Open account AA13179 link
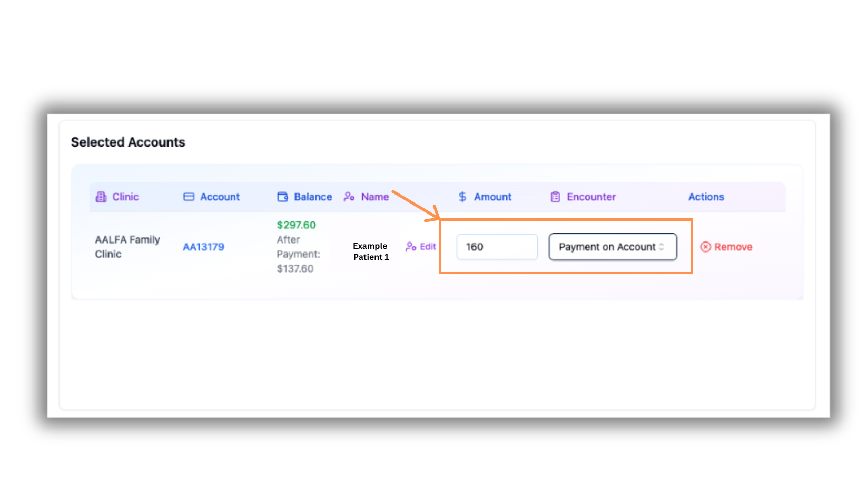Viewport: 868px width, 484px height. point(203,247)
